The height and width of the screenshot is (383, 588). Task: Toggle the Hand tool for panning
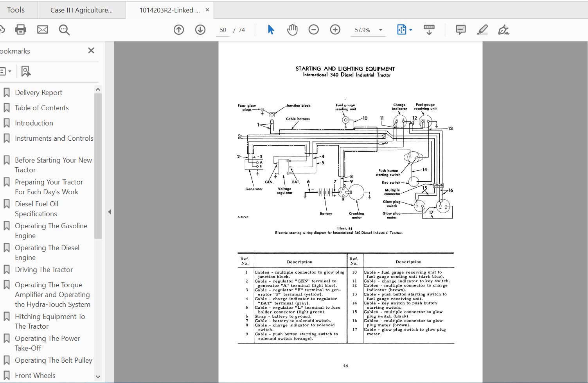292,29
